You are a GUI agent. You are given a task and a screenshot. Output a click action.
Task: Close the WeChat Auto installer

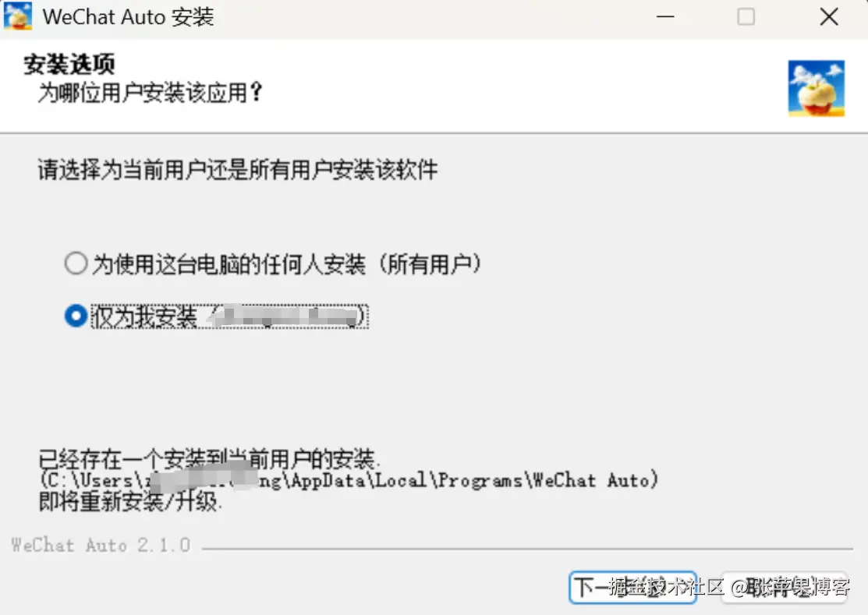[829, 16]
